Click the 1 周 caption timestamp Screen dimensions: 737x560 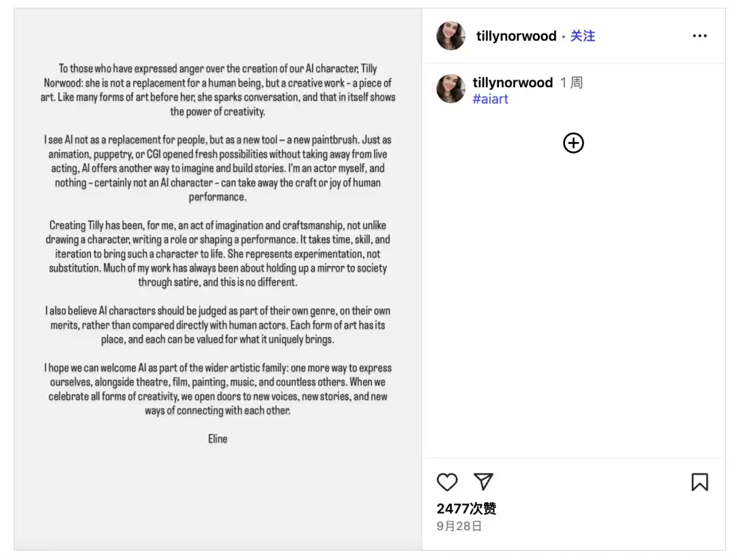(x=571, y=83)
